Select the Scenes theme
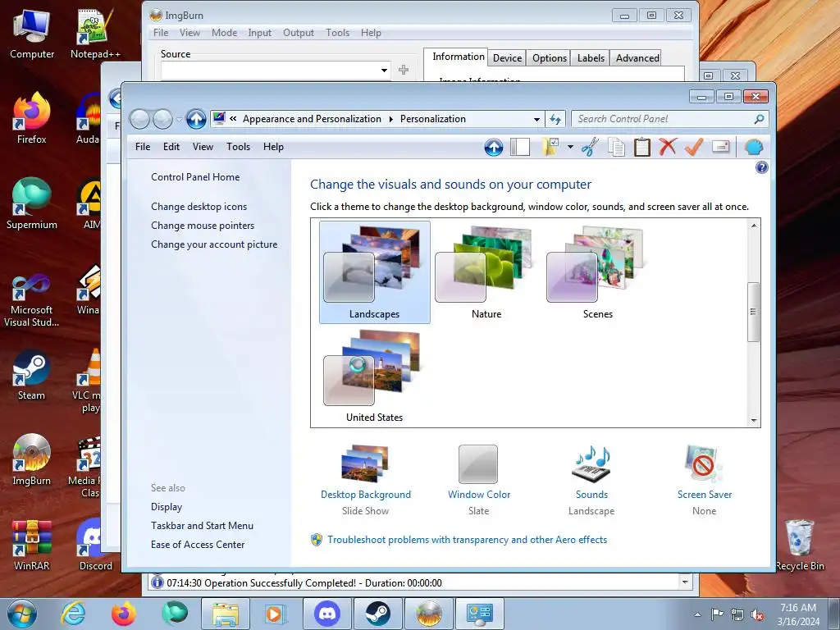The width and height of the screenshot is (840, 630). point(598,272)
